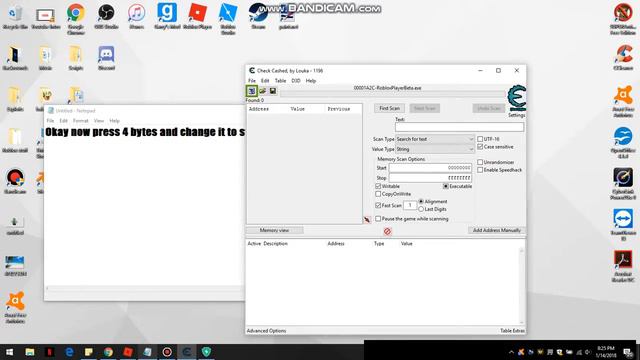Open the D3D menu in Cheat Engine
Viewport: 640px width, 360px height.
[296, 81]
